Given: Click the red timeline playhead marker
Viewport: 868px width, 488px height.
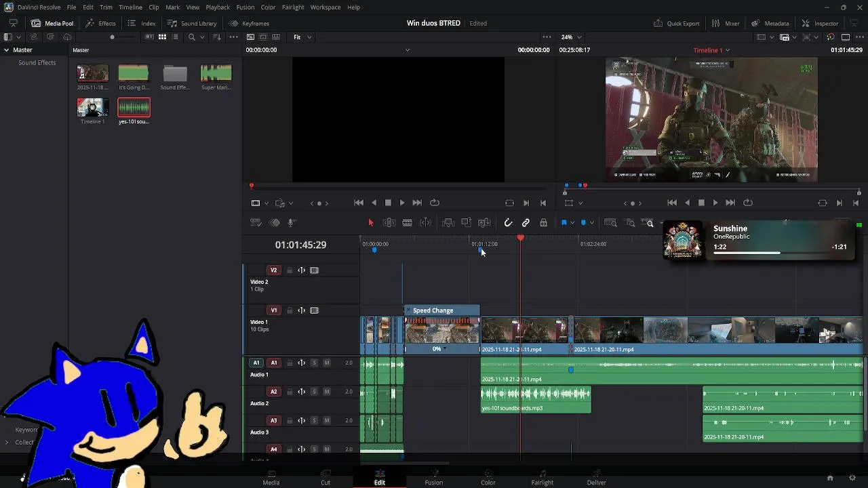Looking at the screenshot, I should point(520,239).
